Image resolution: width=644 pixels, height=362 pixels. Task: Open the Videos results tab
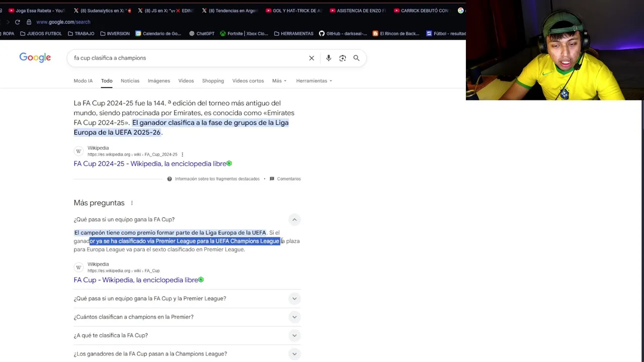point(186,80)
